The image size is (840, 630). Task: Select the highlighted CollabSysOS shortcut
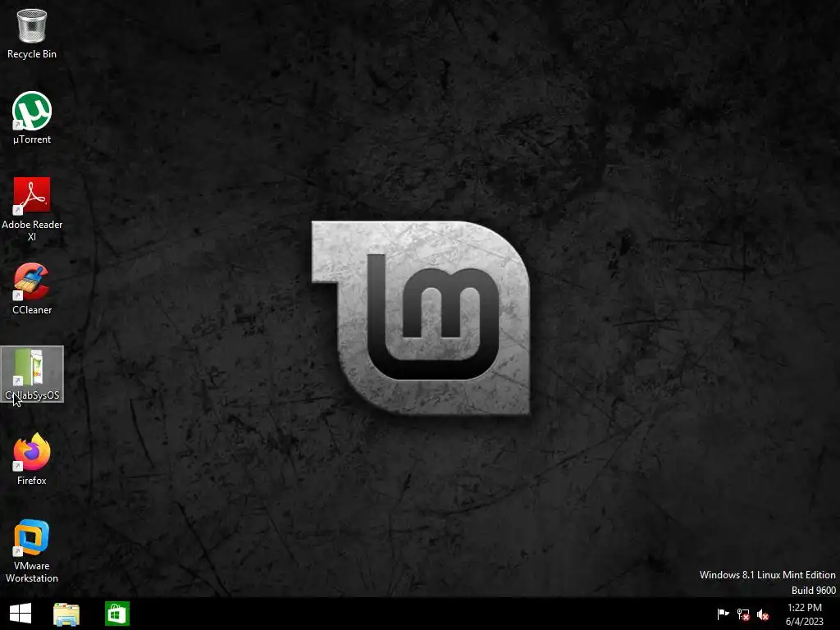(x=32, y=374)
